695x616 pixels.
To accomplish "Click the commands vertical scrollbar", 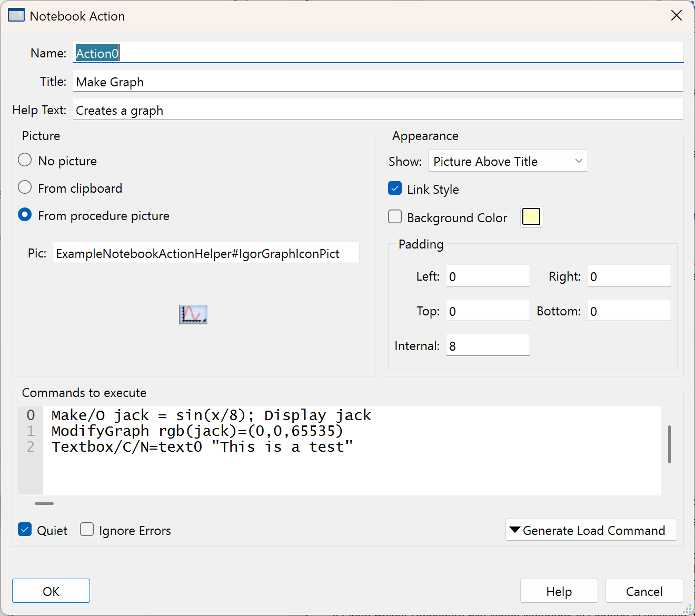I will tap(669, 444).
